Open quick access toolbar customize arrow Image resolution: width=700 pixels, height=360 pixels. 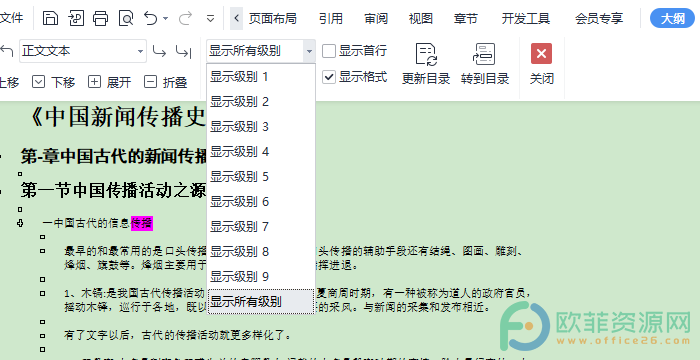(211, 19)
